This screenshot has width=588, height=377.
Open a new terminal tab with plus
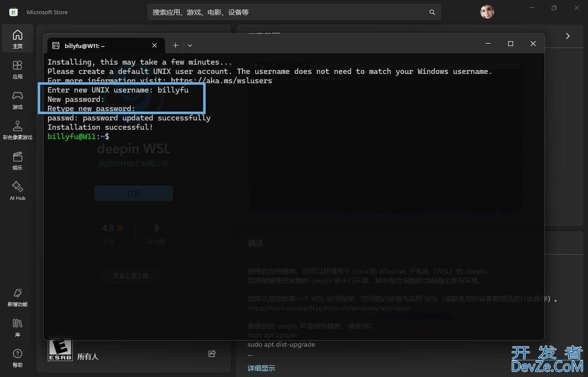pos(175,45)
